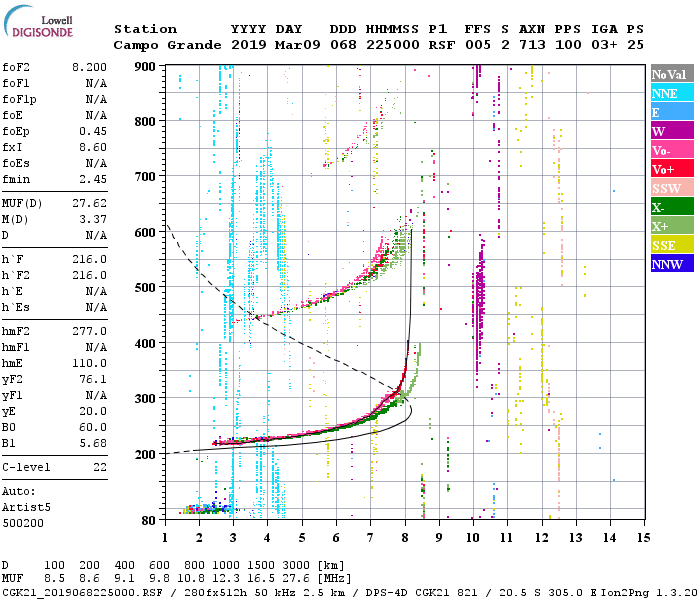Screen dimensions: 700x600
Task: Click the Campo Grande station name
Action: [167, 45]
